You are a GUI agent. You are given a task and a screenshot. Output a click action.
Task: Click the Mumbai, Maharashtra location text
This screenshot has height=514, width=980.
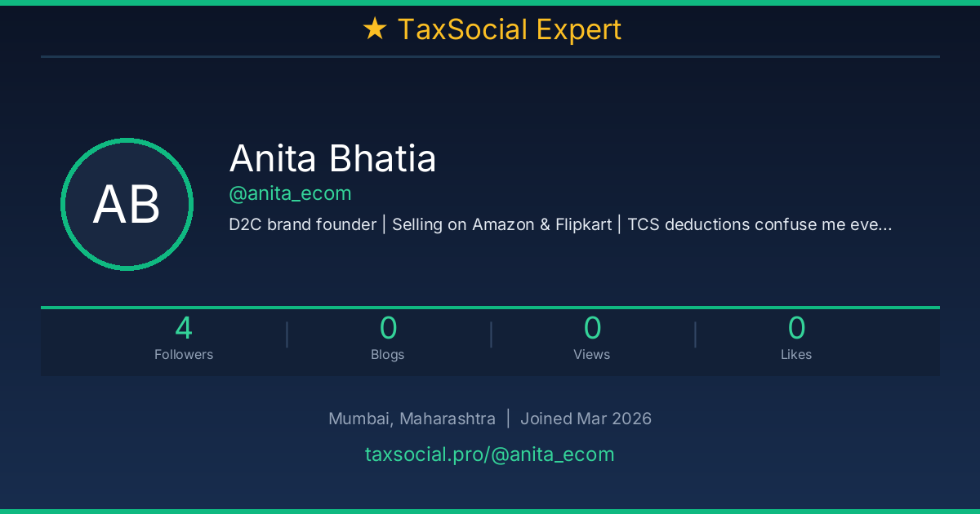pos(412,419)
